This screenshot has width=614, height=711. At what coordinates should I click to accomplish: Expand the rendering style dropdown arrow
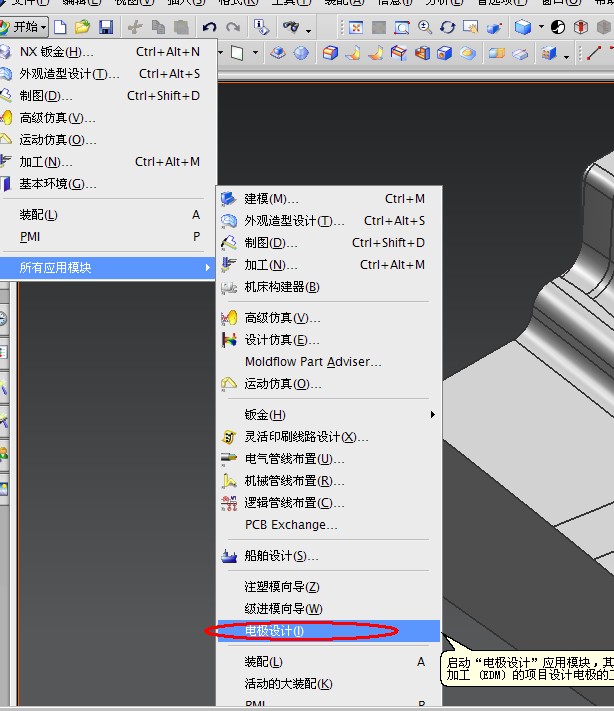(541, 27)
